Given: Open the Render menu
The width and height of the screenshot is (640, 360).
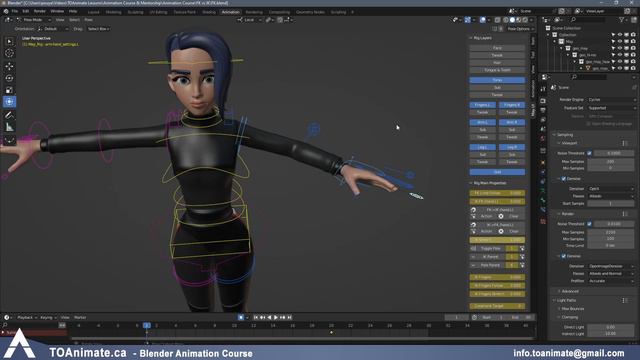Looking at the screenshot, I should pos(40,11).
